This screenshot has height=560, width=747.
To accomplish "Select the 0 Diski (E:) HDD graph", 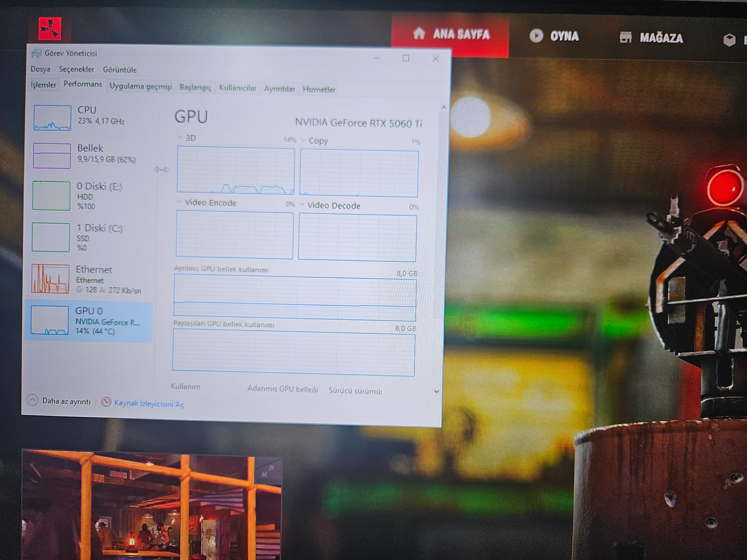I will 51,195.
